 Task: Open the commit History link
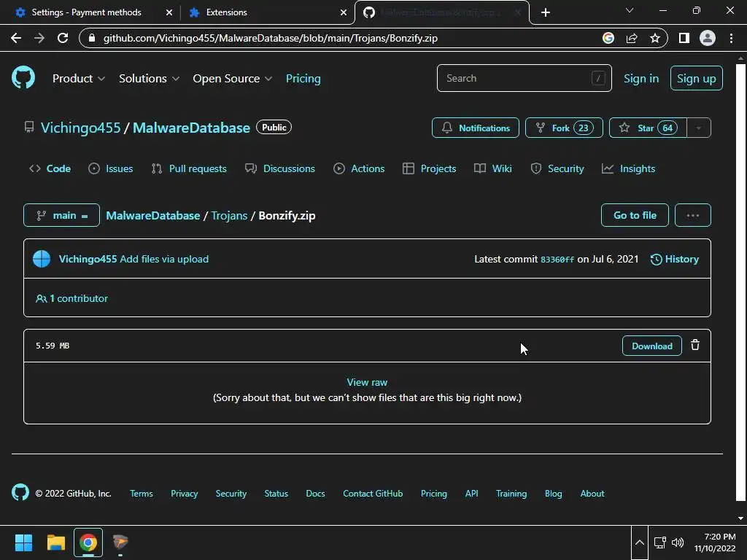coord(675,259)
